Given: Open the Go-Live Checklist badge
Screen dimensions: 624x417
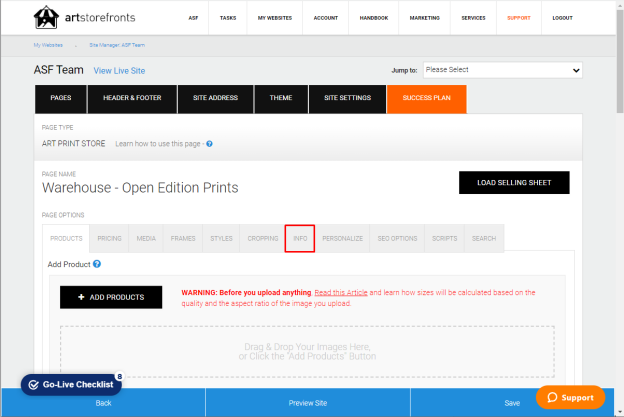Looking at the screenshot, I should pos(72,384).
